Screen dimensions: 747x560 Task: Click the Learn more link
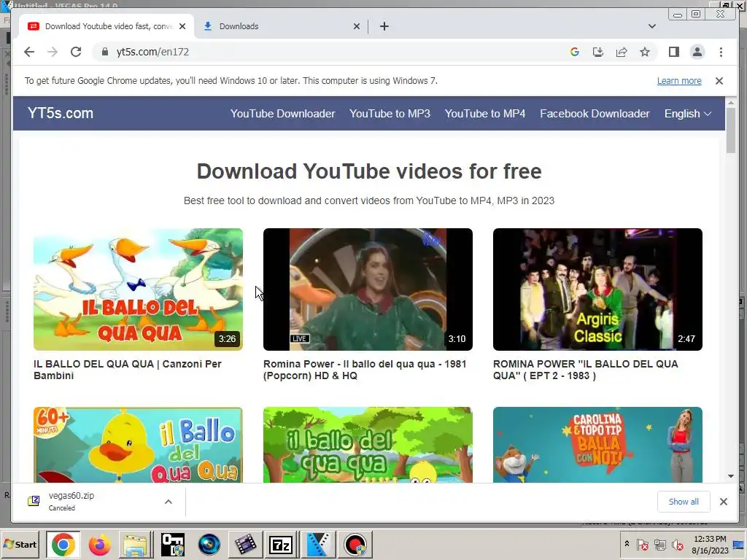coord(679,81)
